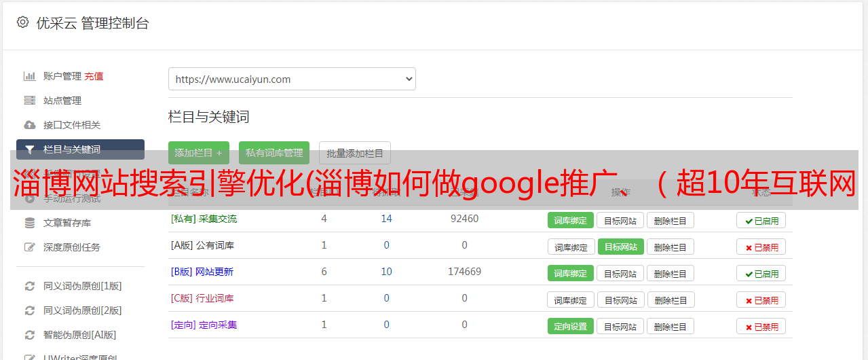Delete the 公有词库 column
Screen dimensions: 868x360
pyautogui.click(x=671, y=247)
